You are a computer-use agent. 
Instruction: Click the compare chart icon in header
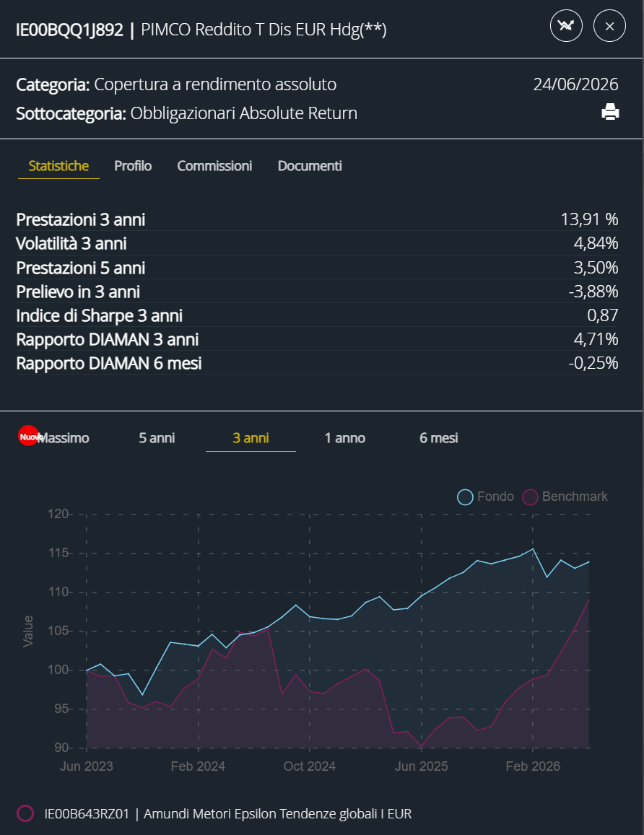566,25
